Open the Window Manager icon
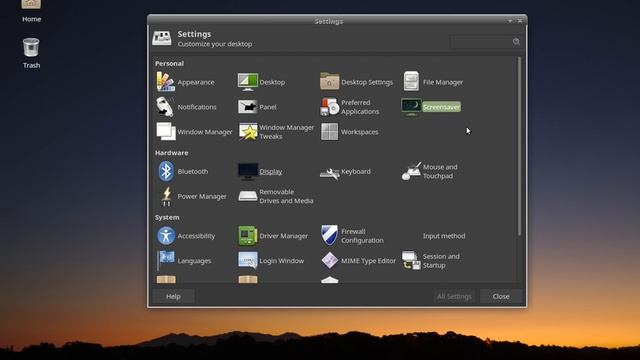This screenshot has height=360, width=640. pyautogui.click(x=166, y=131)
